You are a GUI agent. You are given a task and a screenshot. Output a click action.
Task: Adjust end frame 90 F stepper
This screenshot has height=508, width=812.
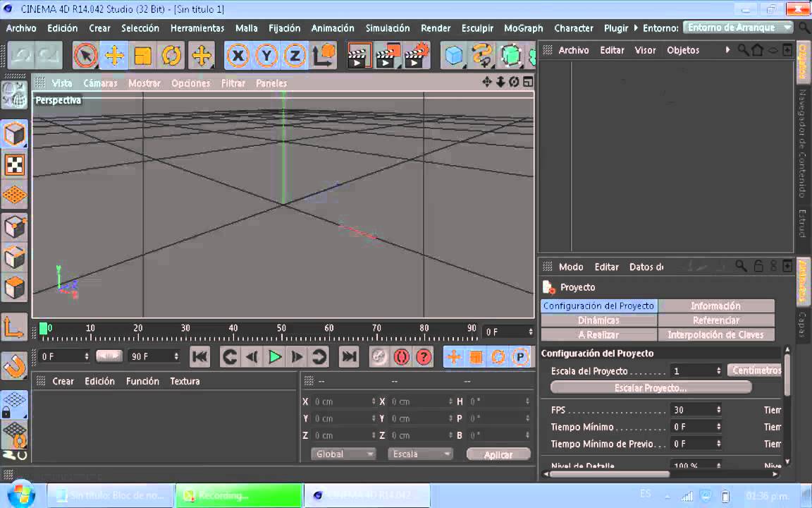(176, 356)
